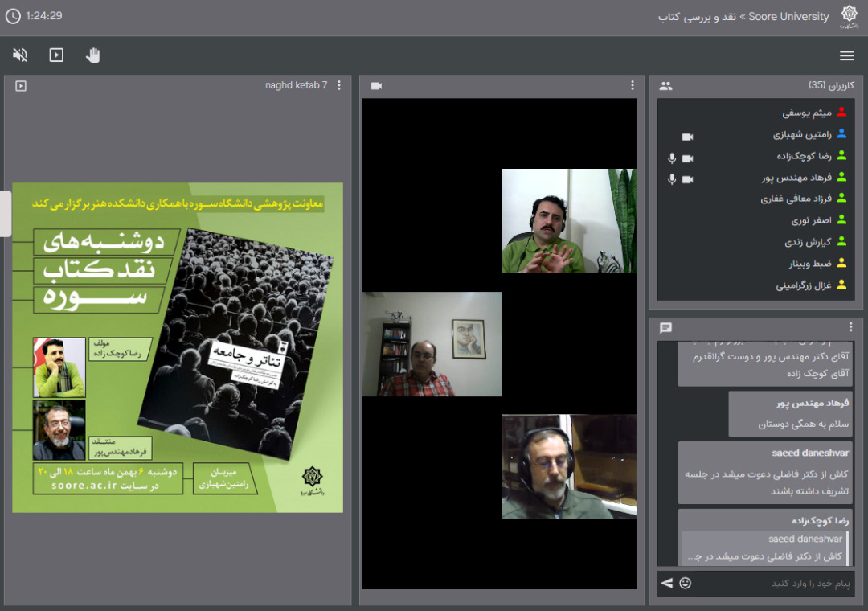The image size is (868, 611).
Task: Select user کیارش زندی
Action: [x=755, y=241]
